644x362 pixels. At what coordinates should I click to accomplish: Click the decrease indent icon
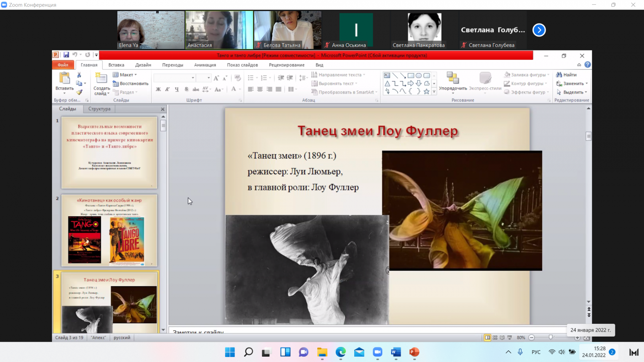coord(281,78)
